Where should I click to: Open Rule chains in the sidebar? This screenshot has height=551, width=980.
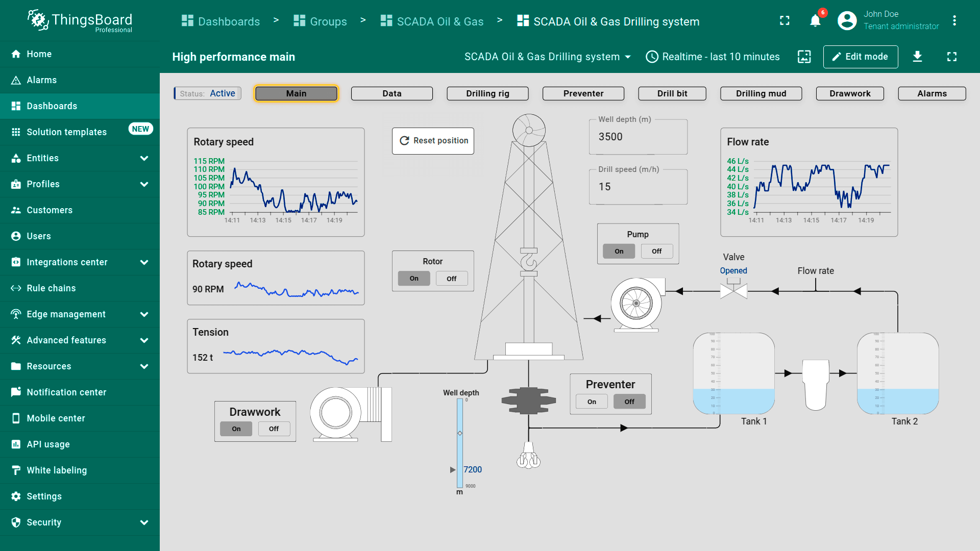coord(51,288)
